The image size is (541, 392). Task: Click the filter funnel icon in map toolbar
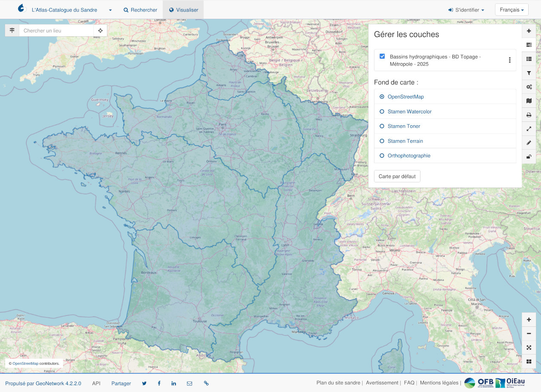[529, 73]
